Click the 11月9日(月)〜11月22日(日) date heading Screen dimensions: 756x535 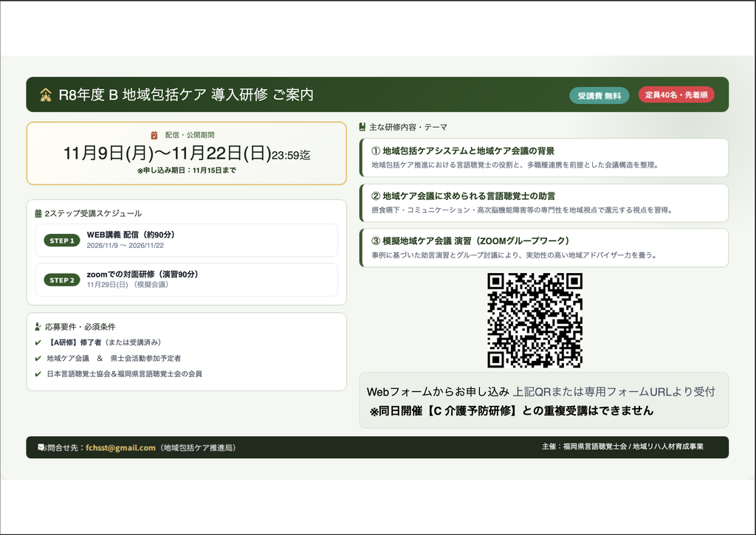coord(168,153)
